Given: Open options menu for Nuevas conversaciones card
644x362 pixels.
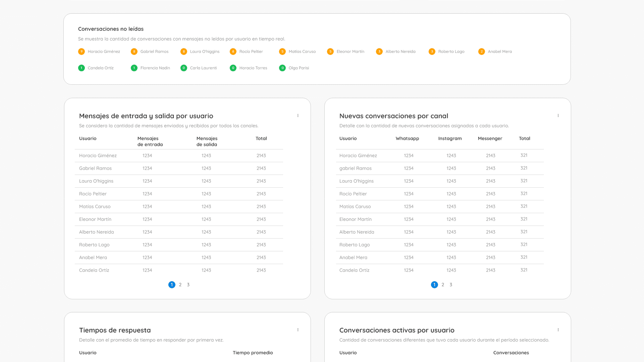Looking at the screenshot, I should click(x=558, y=116).
